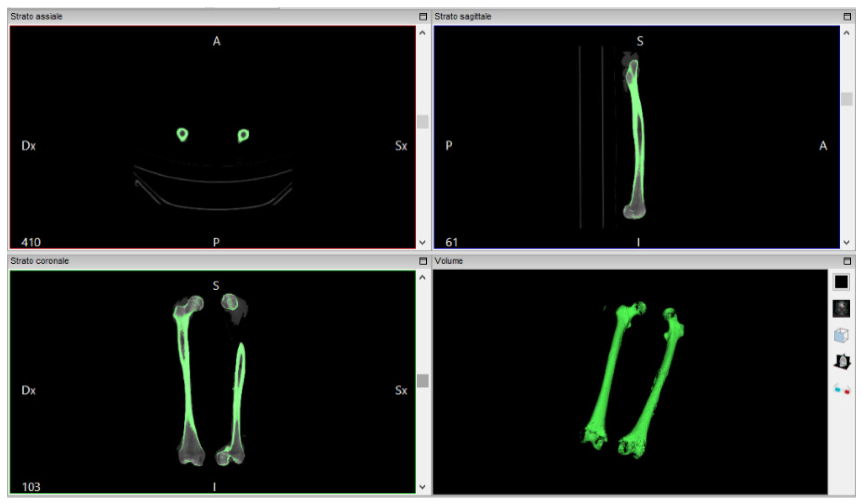Maximize the Strato assiale panel
This screenshot has height=504, width=863.
pyautogui.click(x=423, y=16)
